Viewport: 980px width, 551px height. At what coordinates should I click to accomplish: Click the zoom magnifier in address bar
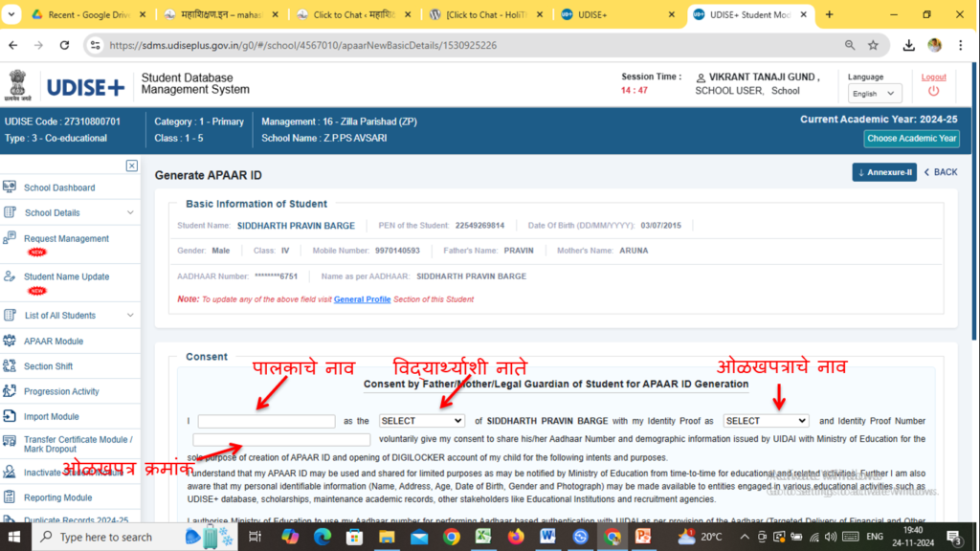[x=850, y=45]
